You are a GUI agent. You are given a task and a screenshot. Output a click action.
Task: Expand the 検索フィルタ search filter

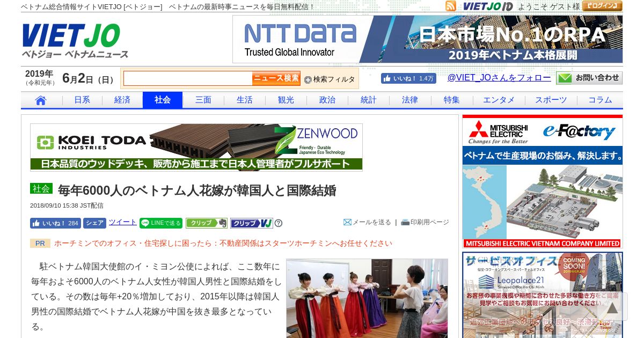(330, 79)
